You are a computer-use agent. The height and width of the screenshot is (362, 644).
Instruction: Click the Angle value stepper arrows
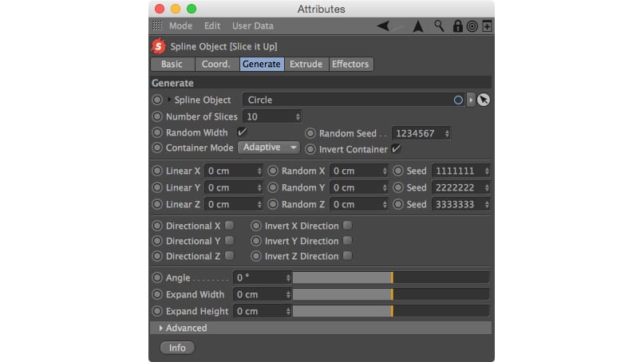click(x=288, y=277)
